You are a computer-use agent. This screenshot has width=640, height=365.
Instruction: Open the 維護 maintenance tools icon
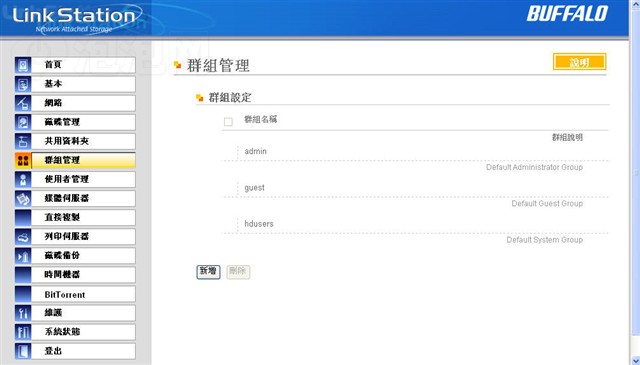(x=23, y=313)
